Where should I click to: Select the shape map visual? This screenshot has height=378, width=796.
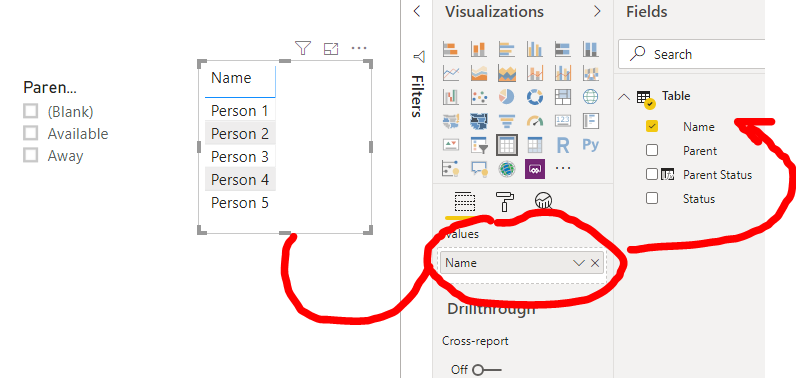(x=479, y=121)
